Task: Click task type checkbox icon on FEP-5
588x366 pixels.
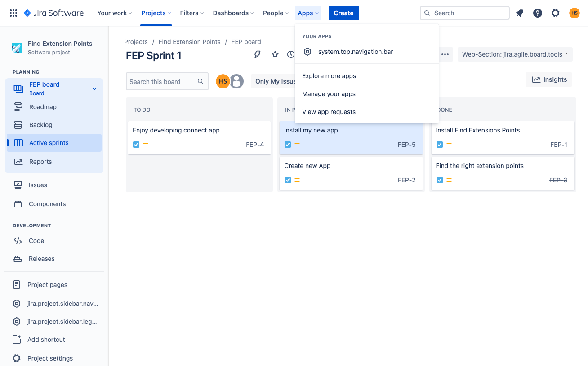Action: point(288,145)
